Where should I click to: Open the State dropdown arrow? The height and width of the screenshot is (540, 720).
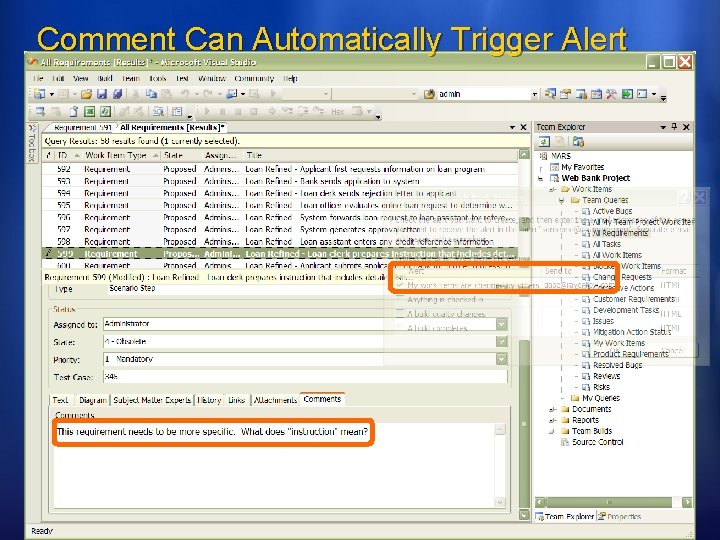coord(501,342)
